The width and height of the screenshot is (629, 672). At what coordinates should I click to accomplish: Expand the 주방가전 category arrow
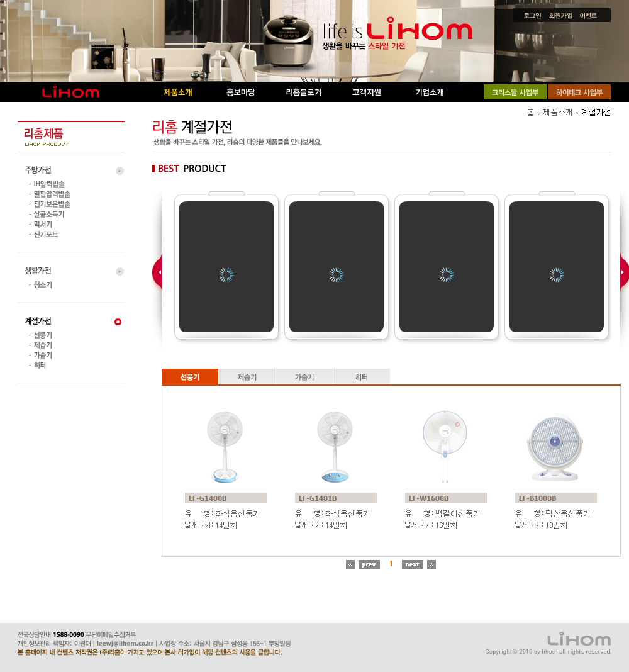coord(120,171)
